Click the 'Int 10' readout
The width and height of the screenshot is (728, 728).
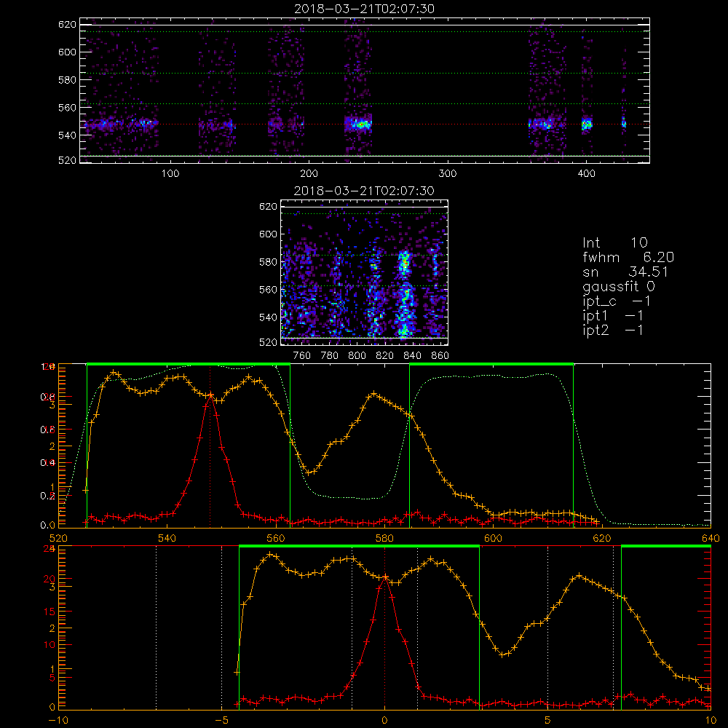pos(614,243)
